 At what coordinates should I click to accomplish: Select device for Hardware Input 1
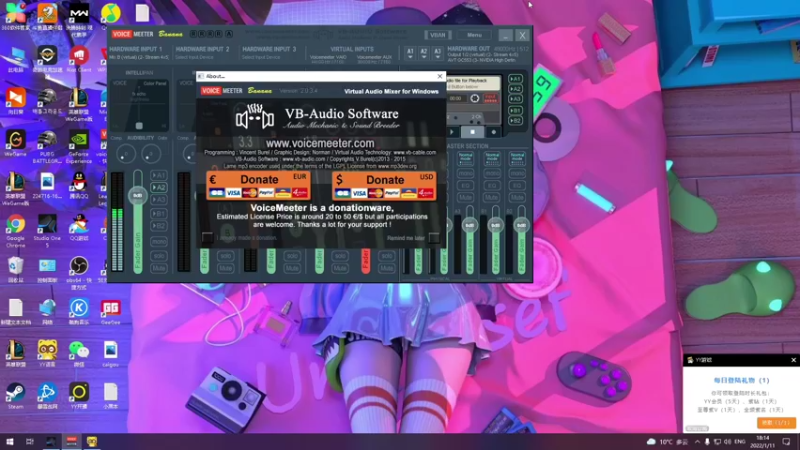(x=139, y=57)
